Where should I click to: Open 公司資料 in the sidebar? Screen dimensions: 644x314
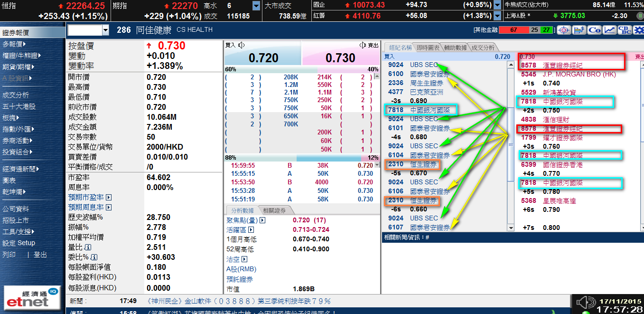16,209
